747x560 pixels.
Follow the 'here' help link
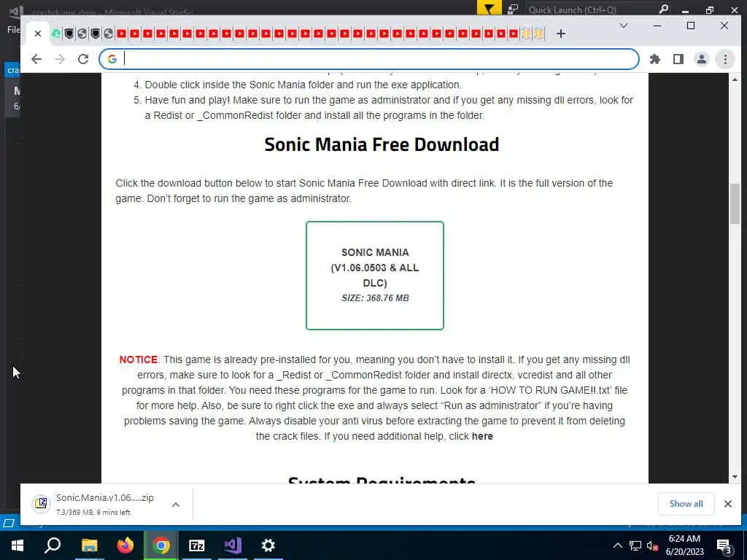tap(482, 436)
